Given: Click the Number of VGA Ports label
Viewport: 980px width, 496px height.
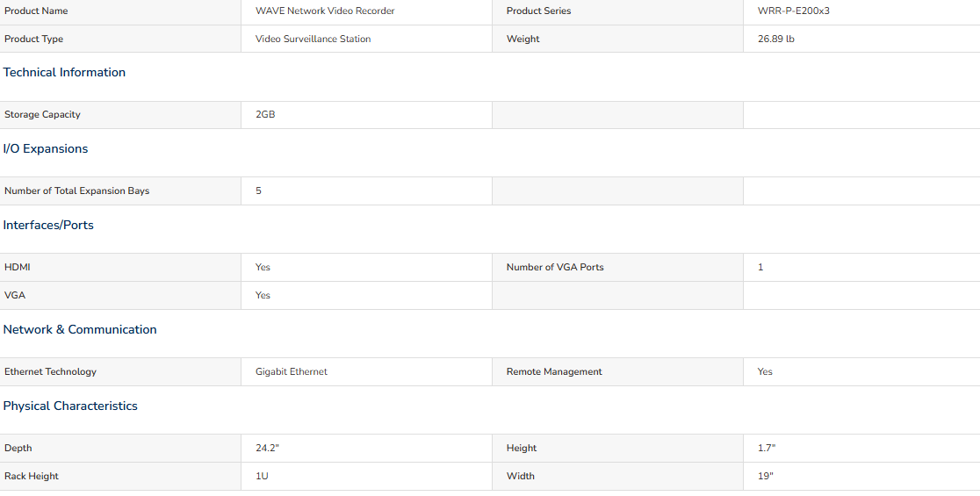Looking at the screenshot, I should (x=555, y=267).
